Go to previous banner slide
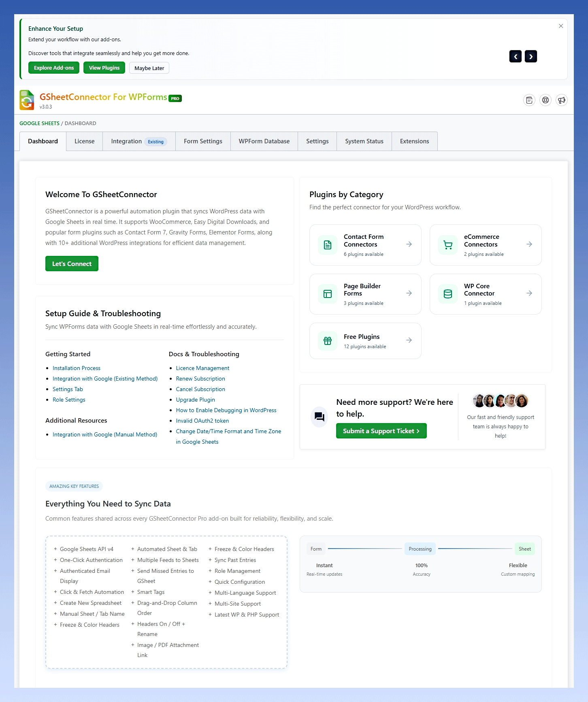This screenshot has width=588, height=702. click(x=516, y=56)
